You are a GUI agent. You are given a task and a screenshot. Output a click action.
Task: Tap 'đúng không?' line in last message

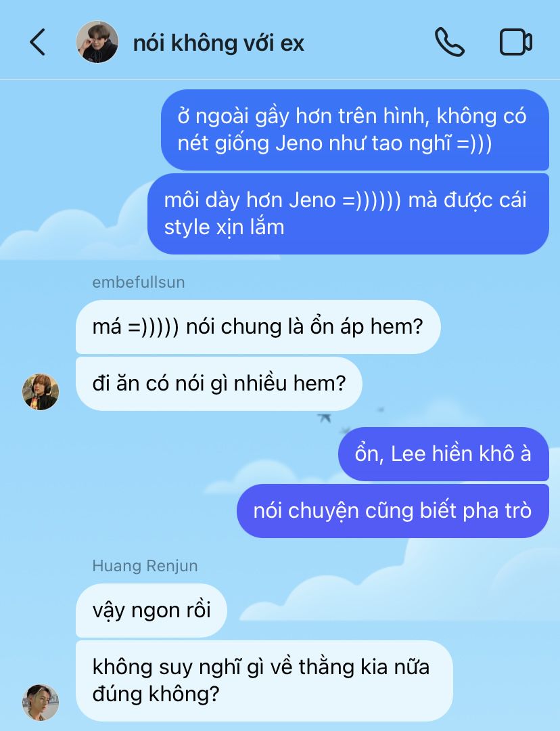point(156,694)
